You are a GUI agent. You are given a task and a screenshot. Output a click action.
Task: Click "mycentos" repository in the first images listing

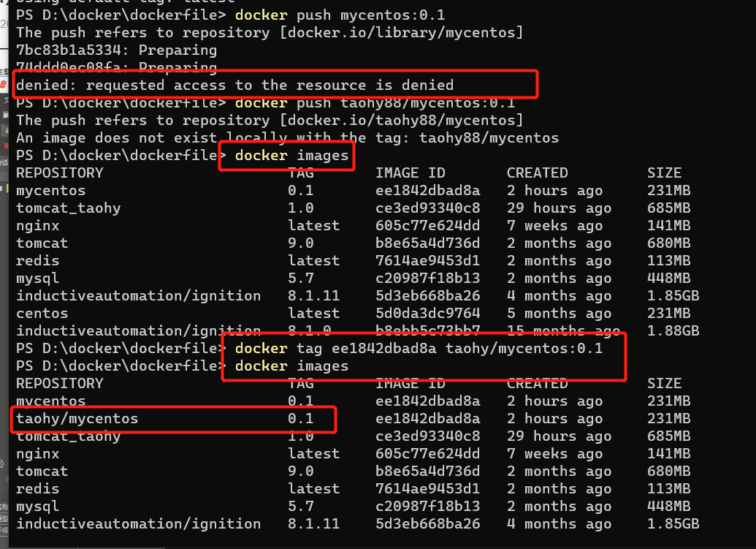[x=50, y=191]
